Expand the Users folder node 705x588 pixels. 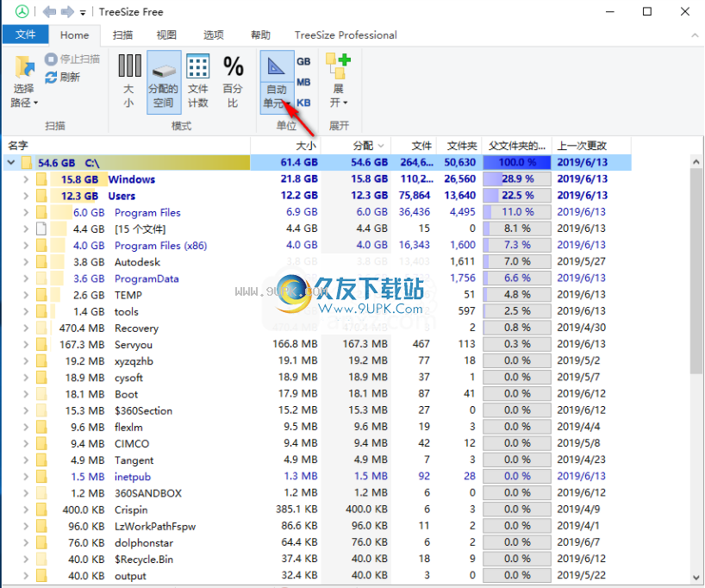[x=26, y=196]
